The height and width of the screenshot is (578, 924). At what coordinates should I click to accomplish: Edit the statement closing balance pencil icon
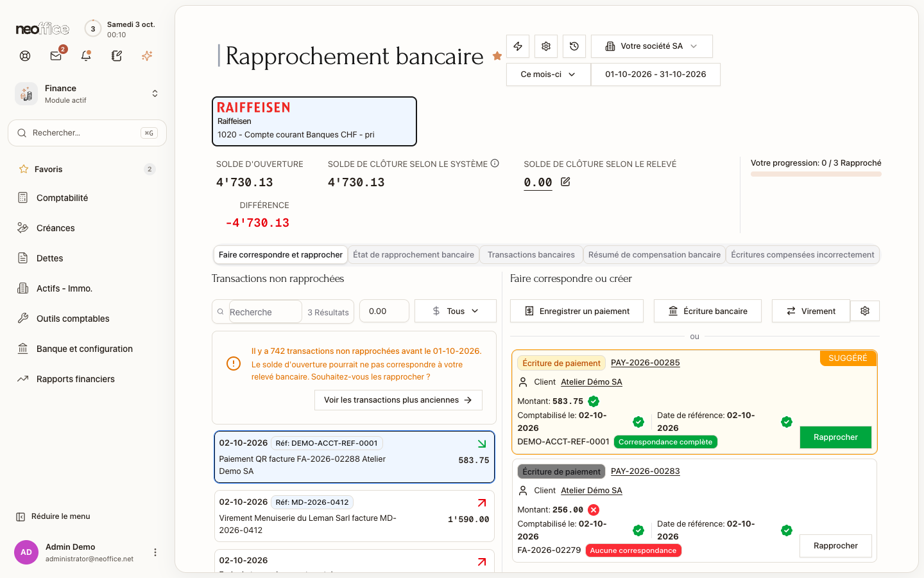coord(565,182)
